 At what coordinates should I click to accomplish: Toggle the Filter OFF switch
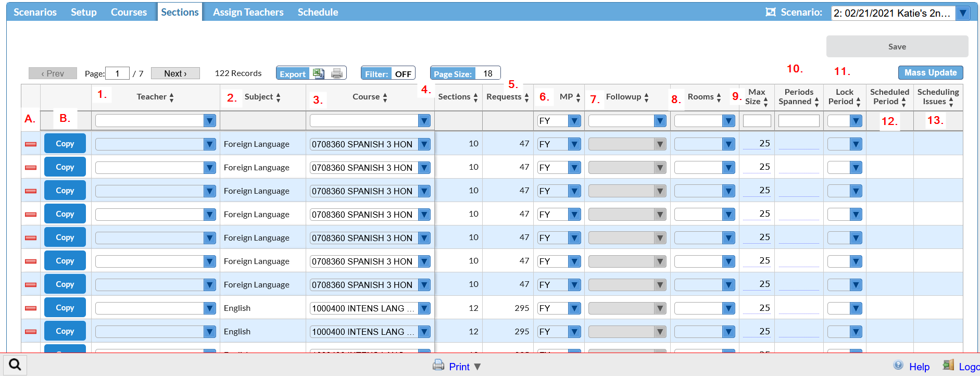click(x=388, y=73)
